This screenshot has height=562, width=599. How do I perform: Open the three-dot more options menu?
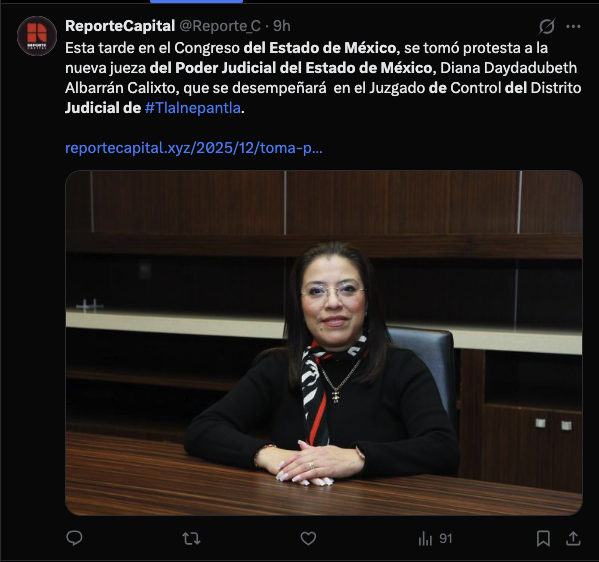click(x=573, y=26)
